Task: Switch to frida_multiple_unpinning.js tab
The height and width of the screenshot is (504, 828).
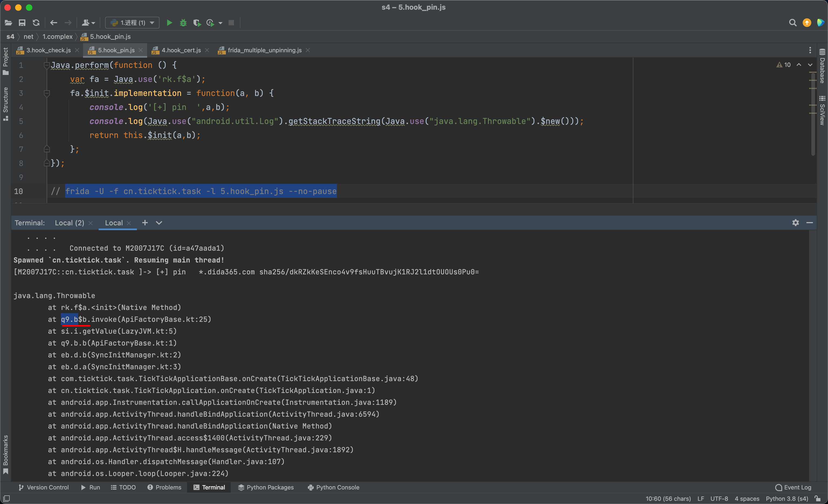Action: click(x=264, y=50)
